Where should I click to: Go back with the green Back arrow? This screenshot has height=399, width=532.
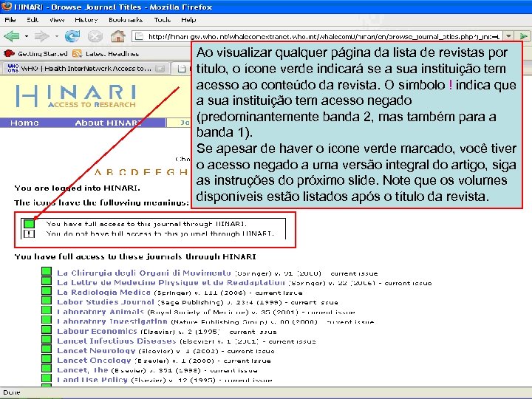[x=12, y=36]
